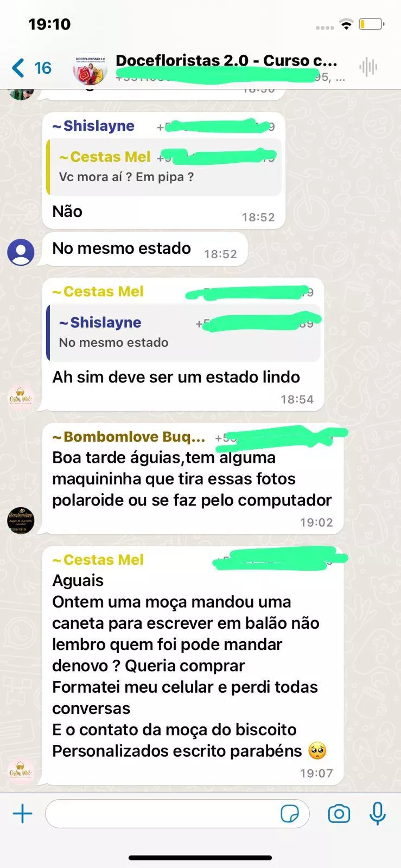Tap the microphone to record voice message

(378, 814)
